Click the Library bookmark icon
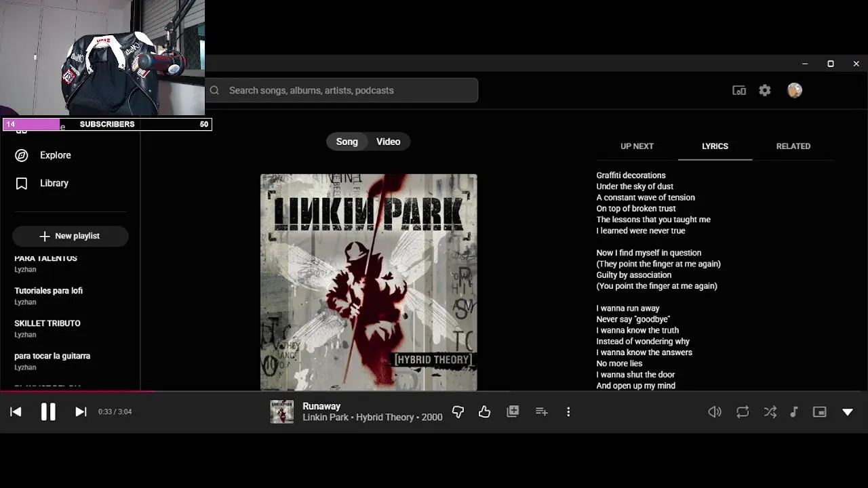This screenshot has width=868, height=488. (22, 183)
